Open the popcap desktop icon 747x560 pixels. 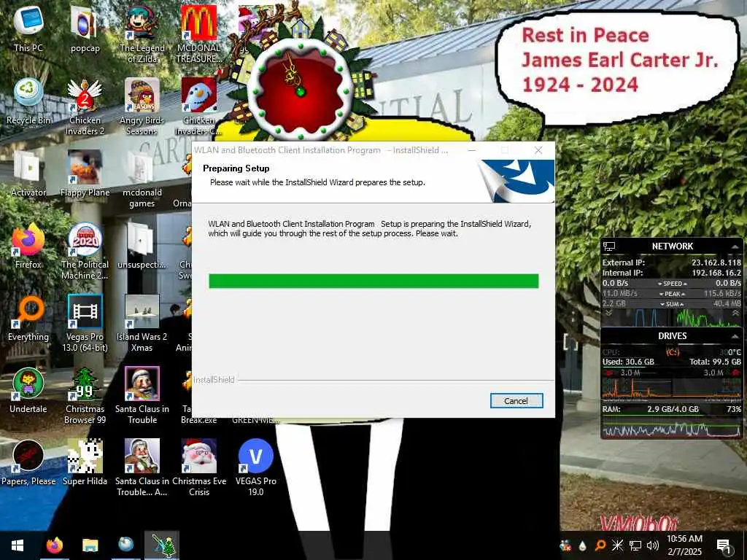[85, 28]
